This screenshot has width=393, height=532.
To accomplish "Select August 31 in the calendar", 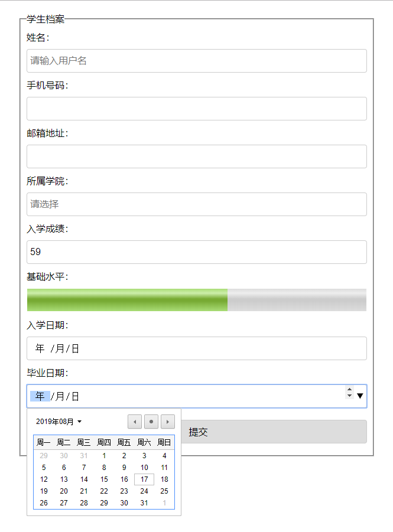I will tap(144, 502).
